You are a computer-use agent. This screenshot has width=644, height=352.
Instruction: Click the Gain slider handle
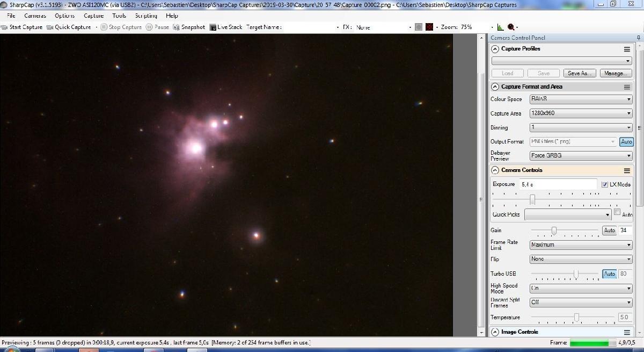[554, 231]
